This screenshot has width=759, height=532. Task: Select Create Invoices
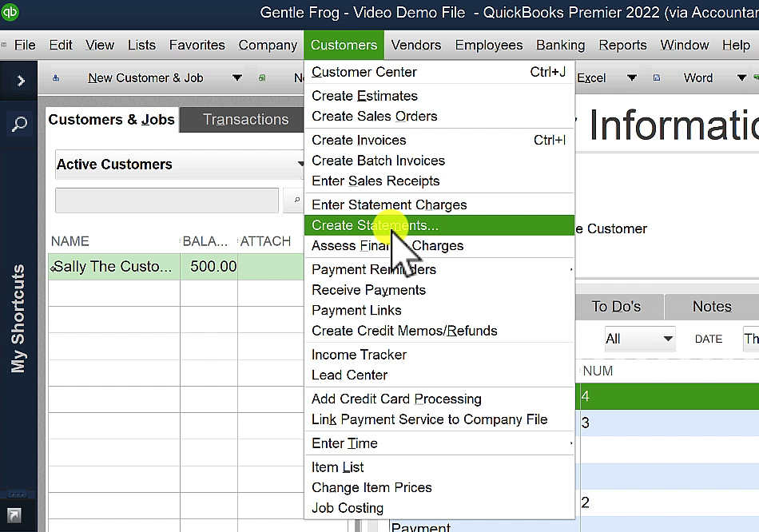(439, 140)
